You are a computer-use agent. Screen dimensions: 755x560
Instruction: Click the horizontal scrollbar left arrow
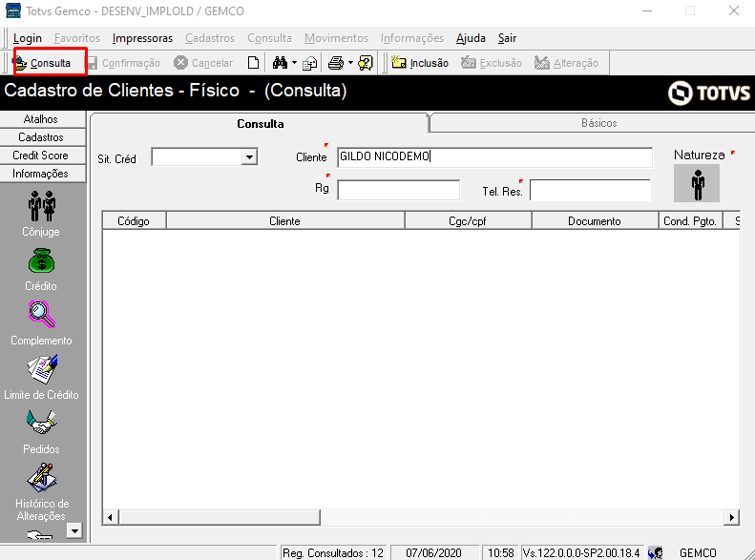tap(111, 517)
